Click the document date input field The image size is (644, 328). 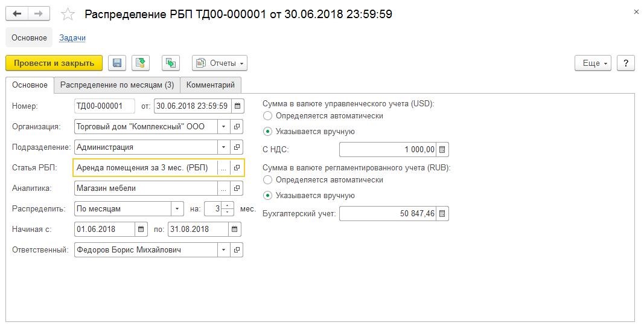pyautogui.click(x=193, y=106)
